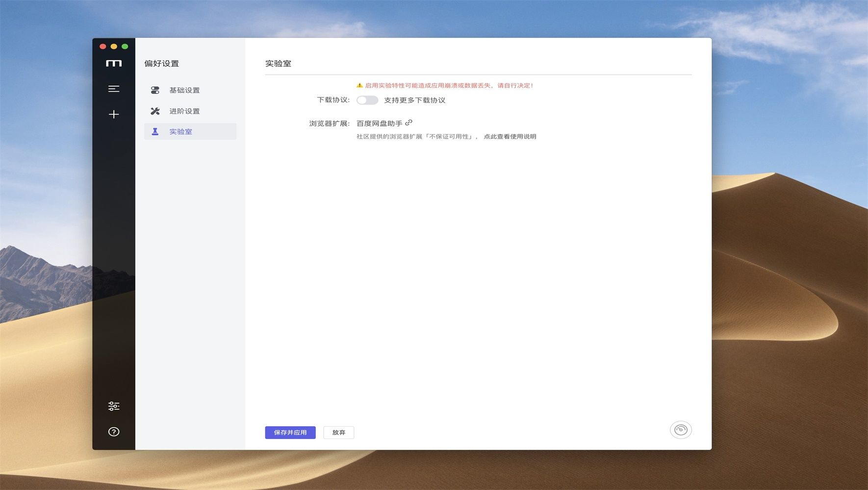Open help with the question mark icon

114,432
